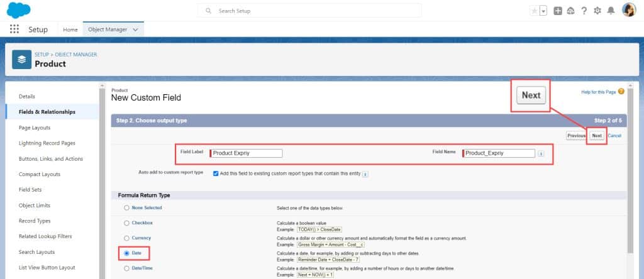This screenshot has width=644, height=279.
Task: Open the App Launcher grid icon
Action: [14, 29]
